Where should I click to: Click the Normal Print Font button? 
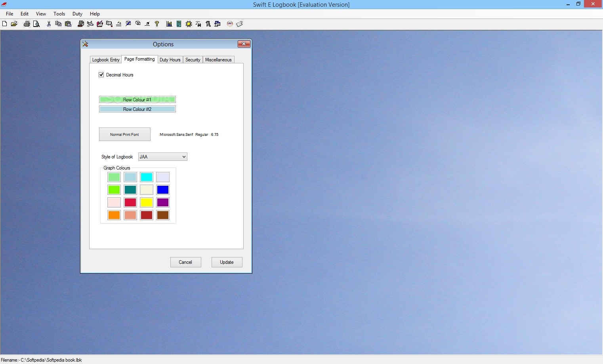click(125, 134)
